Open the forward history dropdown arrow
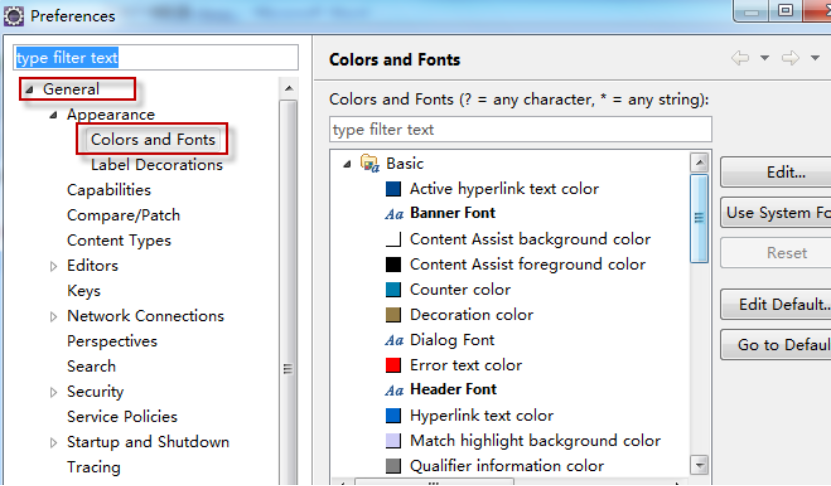This screenshot has width=831, height=486. tap(815, 58)
